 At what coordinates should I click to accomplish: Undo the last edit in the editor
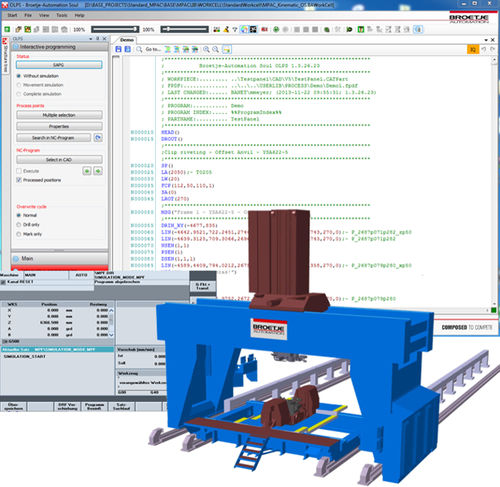point(484,49)
